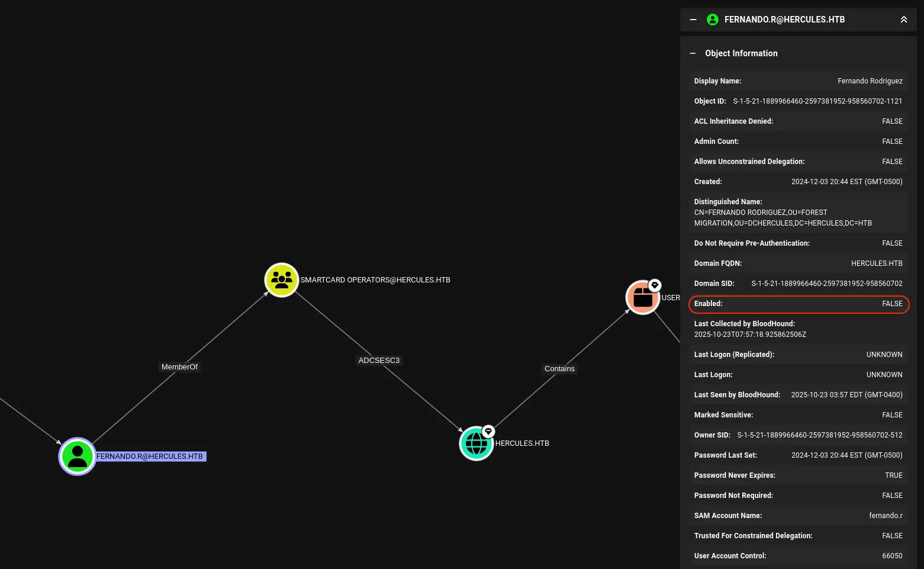Viewport: 924px width, 569px height.
Task: Minimize the FERNANDO.R entity panel header
Action: pos(693,20)
